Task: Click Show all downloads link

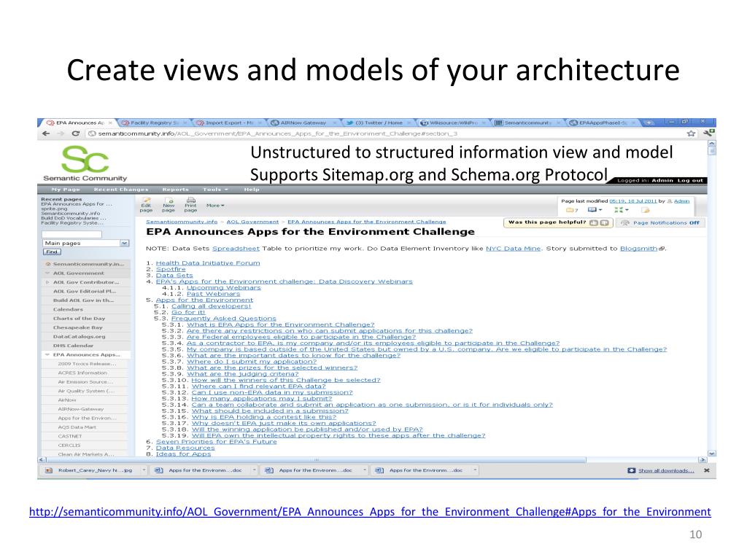Action: (x=666, y=470)
